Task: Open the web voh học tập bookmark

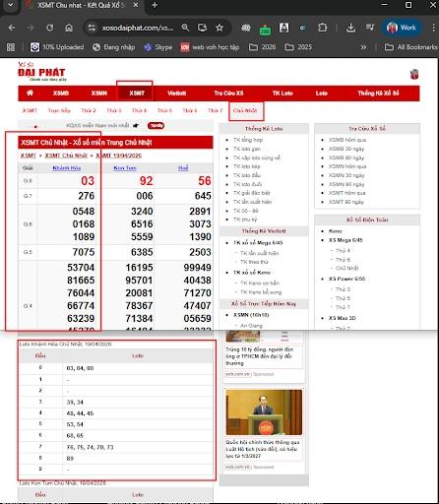Action: [x=210, y=47]
